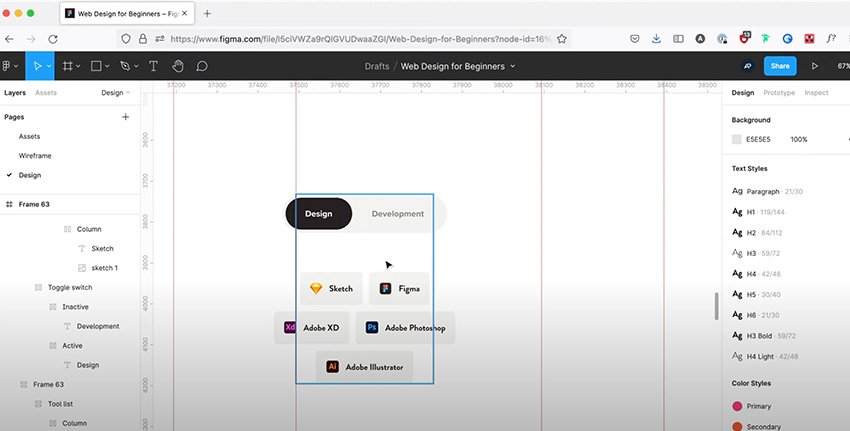The height and width of the screenshot is (431, 850).
Task: Click the Sketch chip on canvas
Action: point(331,288)
